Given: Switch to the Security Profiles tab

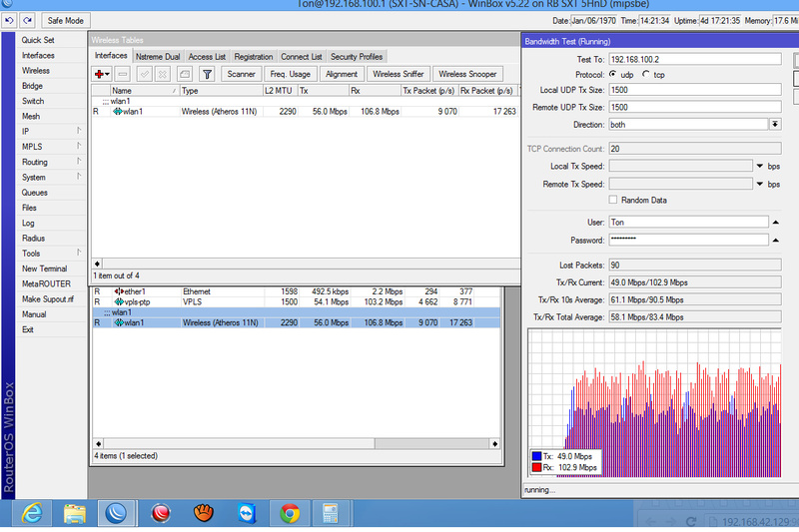Looking at the screenshot, I should [x=357, y=57].
